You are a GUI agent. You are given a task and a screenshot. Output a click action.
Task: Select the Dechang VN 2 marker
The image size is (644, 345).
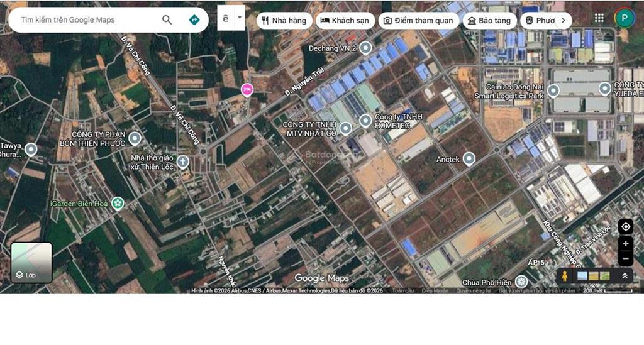365,48
